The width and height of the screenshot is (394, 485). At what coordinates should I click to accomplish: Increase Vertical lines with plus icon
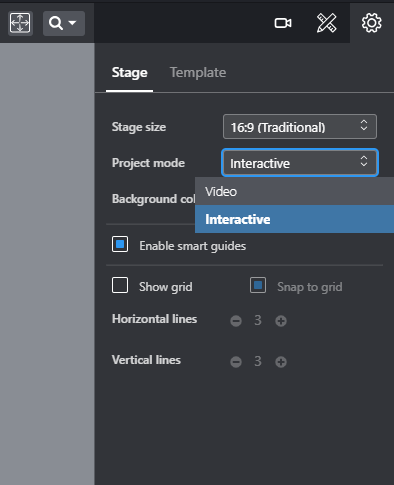281,362
